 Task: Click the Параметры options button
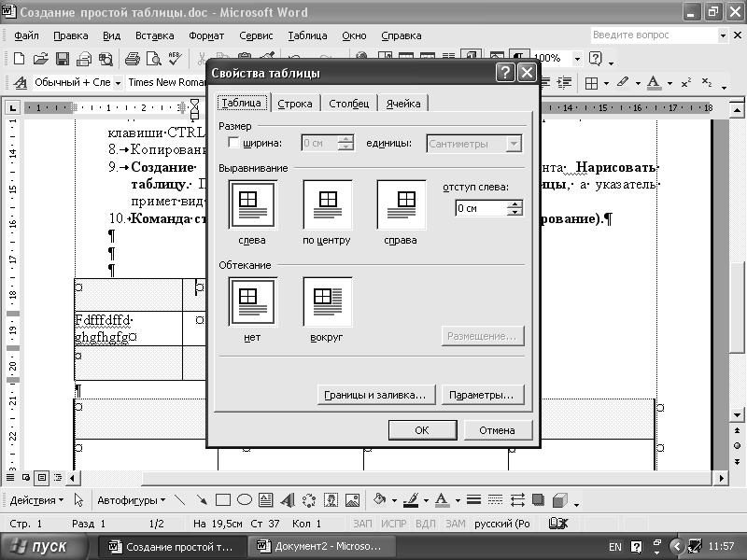click(x=482, y=395)
